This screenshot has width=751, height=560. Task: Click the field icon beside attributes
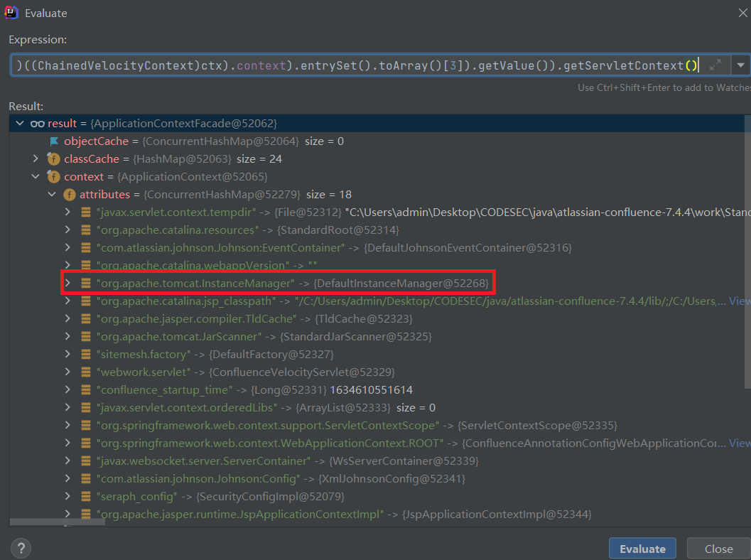click(69, 195)
